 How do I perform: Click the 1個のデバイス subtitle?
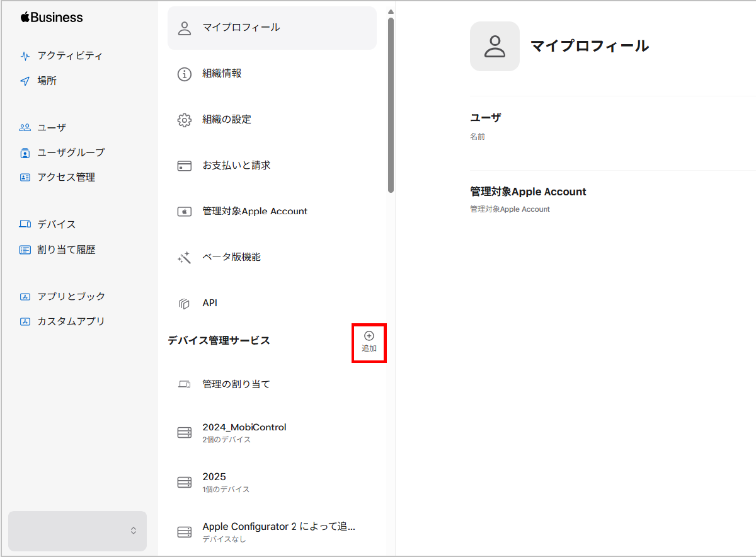pos(226,490)
